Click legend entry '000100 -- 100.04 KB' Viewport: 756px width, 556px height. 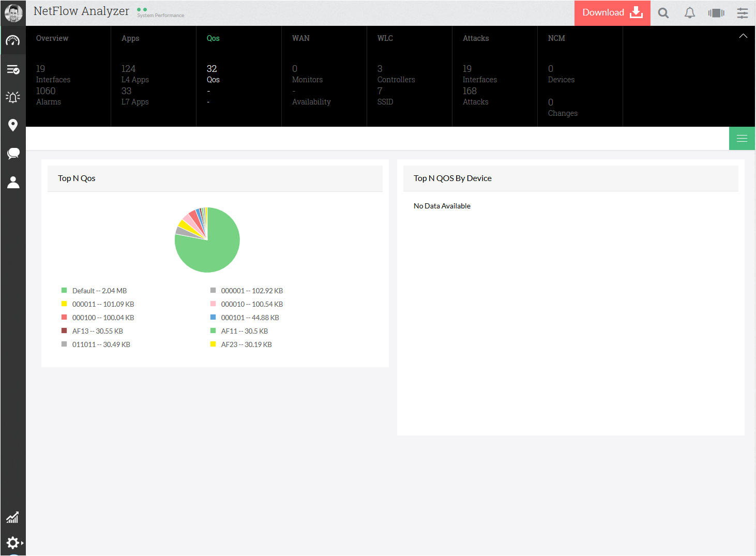point(103,318)
